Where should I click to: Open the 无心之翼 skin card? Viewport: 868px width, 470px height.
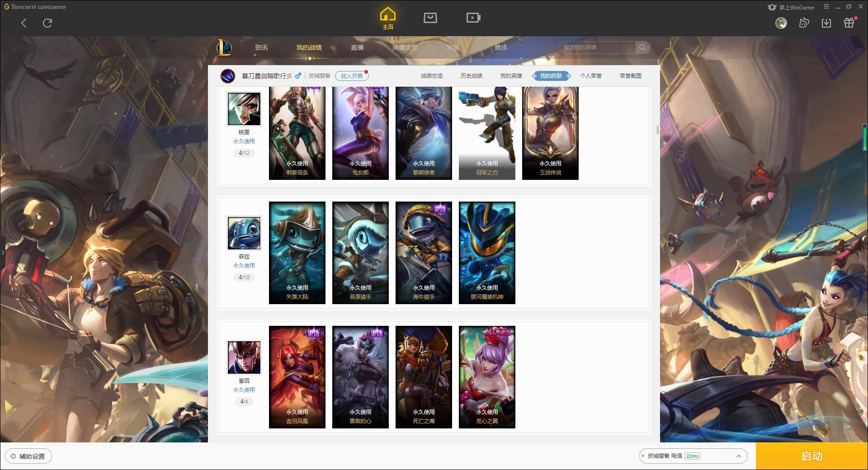tap(487, 377)
